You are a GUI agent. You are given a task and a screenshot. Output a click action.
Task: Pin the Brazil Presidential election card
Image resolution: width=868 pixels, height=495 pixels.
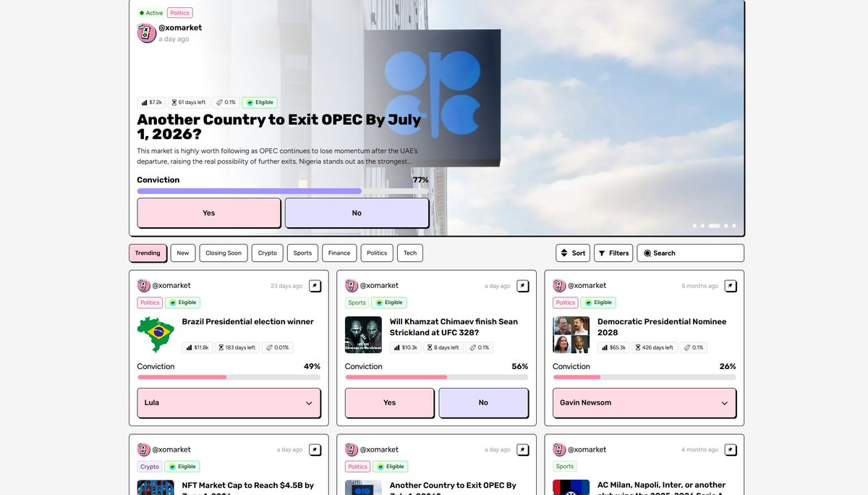pyautogui.click(x=315, y=286)
